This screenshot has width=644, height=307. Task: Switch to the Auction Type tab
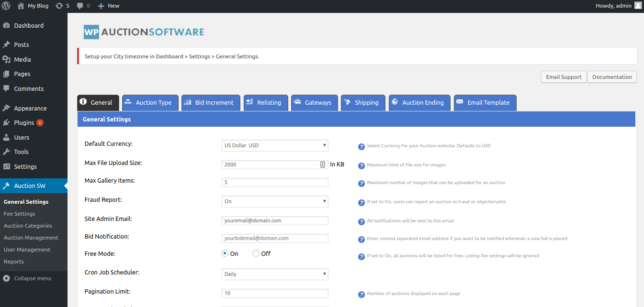[150, 102]
